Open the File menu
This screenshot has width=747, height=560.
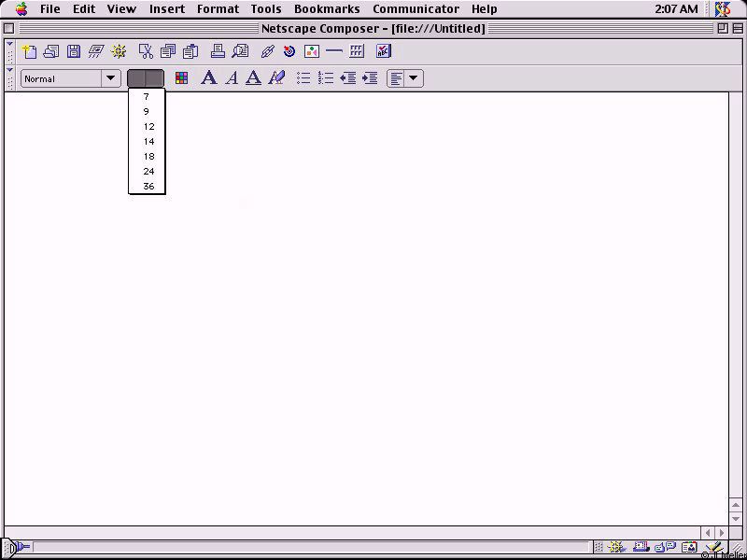[50, 9]
